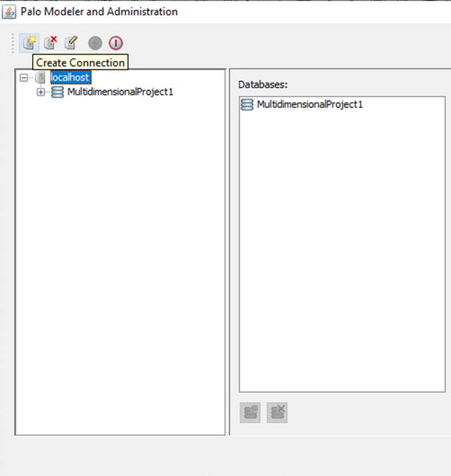Click the database icon beside MultidimensionalProject1 in the tree
This screenshot has height=476, width=451.
pyautogui.click(x=58, y=92)
